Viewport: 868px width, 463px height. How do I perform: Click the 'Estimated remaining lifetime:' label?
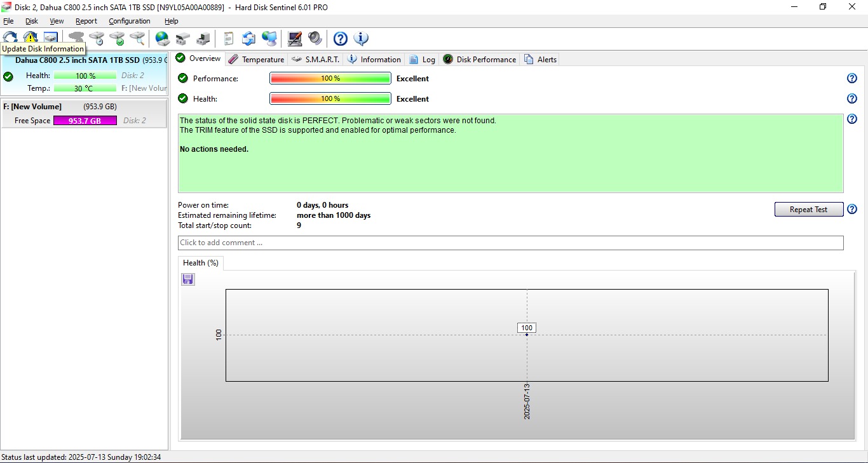[227, 215]
